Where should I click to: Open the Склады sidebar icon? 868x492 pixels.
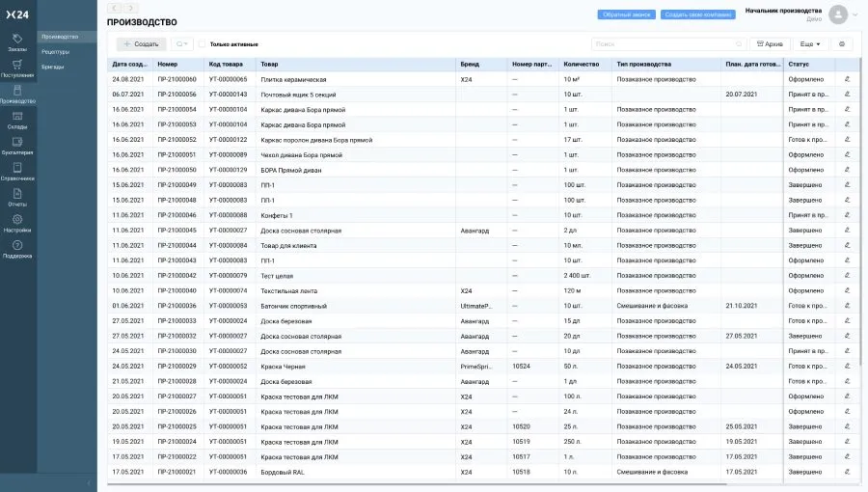coord(17,121)
